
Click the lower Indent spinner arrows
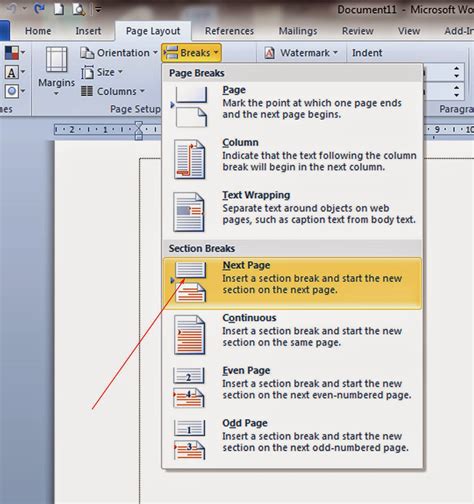coord(456,91)
